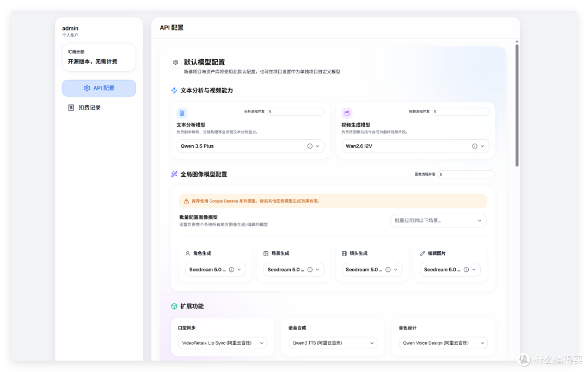Open the VideoRetalk Lip Sync dropdown
This screenshot has height=372, width=588.
click(x=222, y=343)
